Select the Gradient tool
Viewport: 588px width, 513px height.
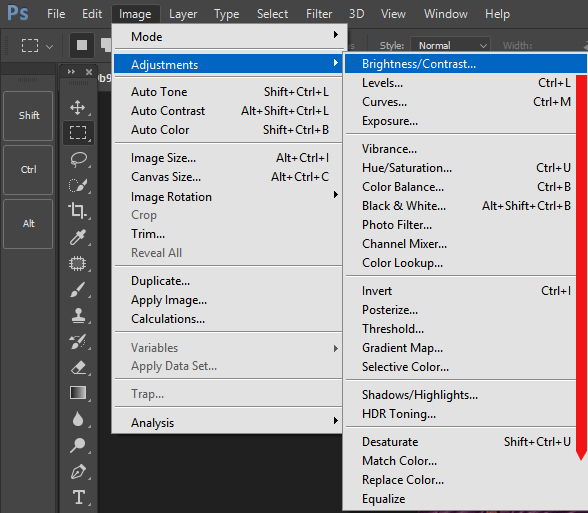coord(78,393)
